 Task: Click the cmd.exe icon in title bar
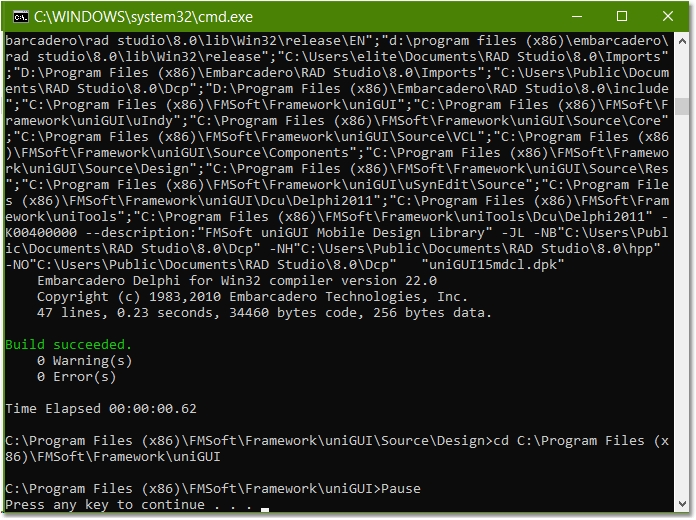point(17,16)
